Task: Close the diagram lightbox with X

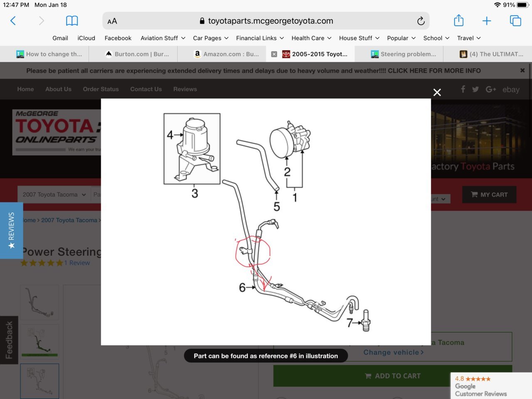Action: click(437, 92)
